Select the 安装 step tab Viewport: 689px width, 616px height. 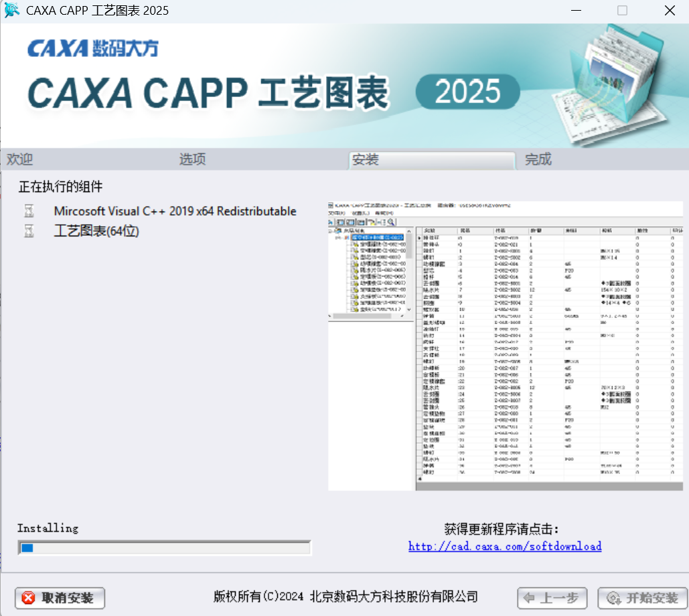click(x=431, y=161)
